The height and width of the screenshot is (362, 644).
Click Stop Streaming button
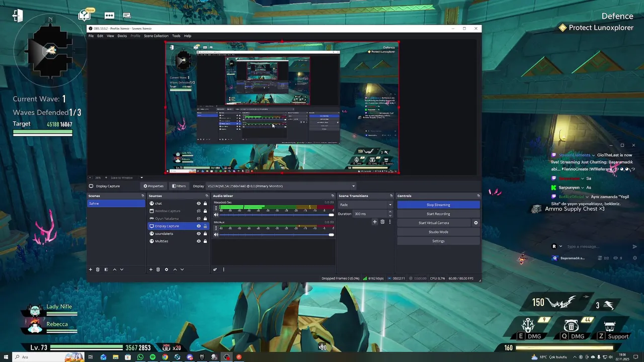pos(438,205)
